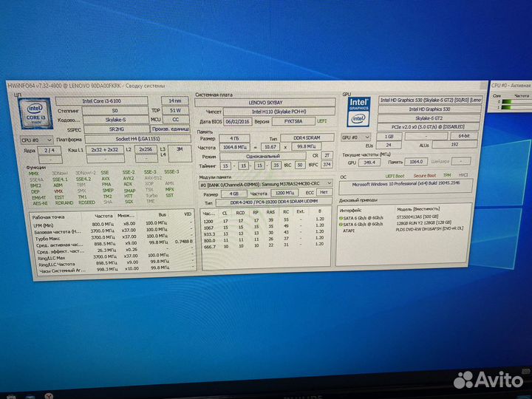Image resolution: width=532 pixels, height=399 pixels.
Task: Click the ECC value 'Нет'
Action: (x=324, y=192)
